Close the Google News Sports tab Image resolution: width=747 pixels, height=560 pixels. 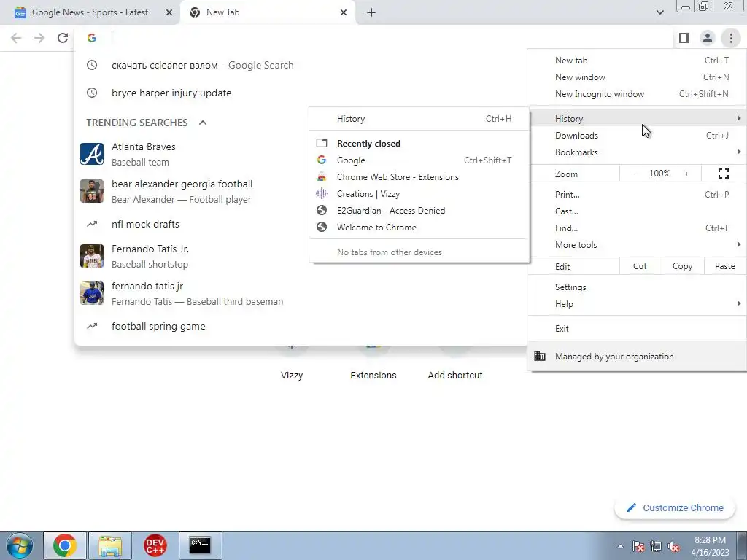click(x=169, y=12)
